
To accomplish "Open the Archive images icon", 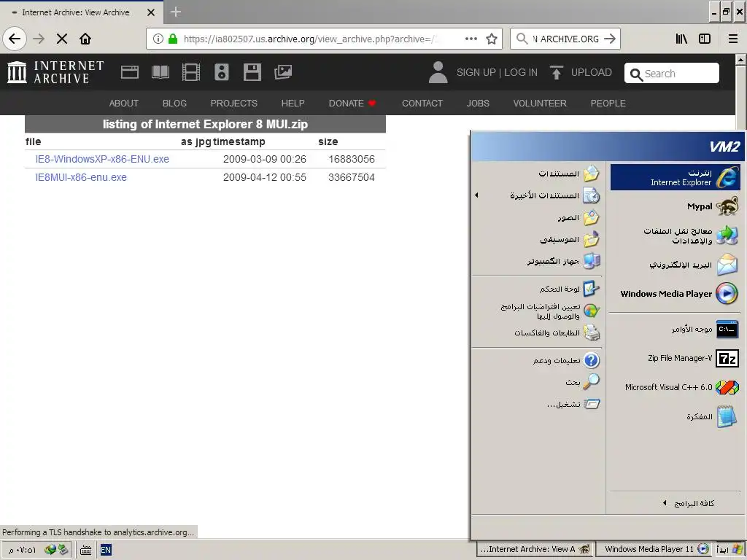I will point(283,72).
